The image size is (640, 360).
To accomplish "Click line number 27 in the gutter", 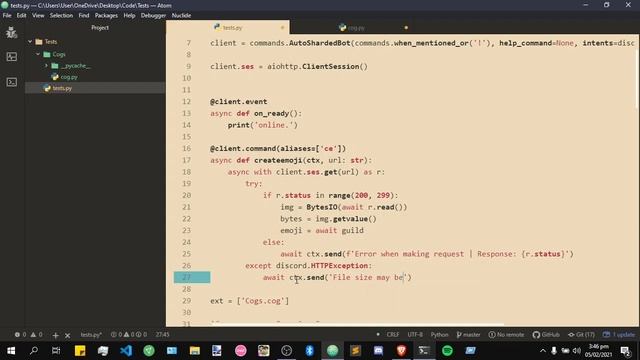I will 187,278.
